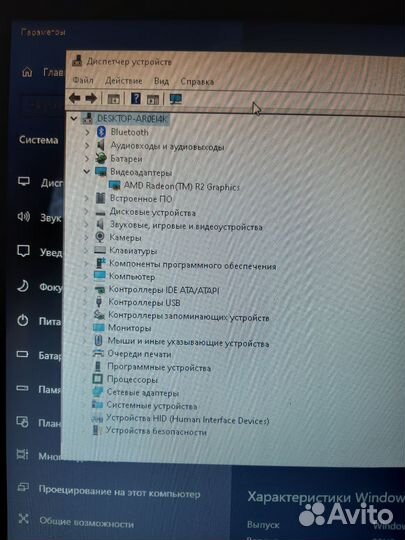The height and width of the screenshot is (540, 405).
Task: Click the Устройства безопасности icon
Action: click(96, 430)
